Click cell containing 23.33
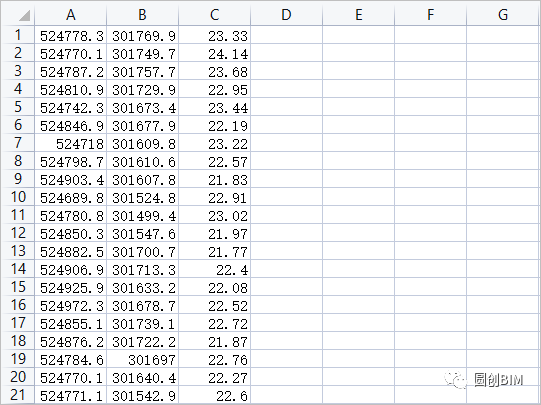This screenshot has width=541, height=405. tap(215, 35)
